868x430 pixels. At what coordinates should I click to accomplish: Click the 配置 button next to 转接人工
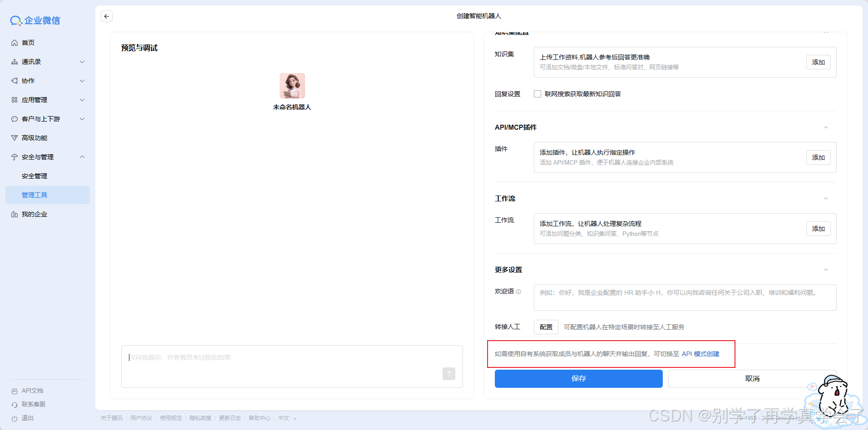(546, 327)
